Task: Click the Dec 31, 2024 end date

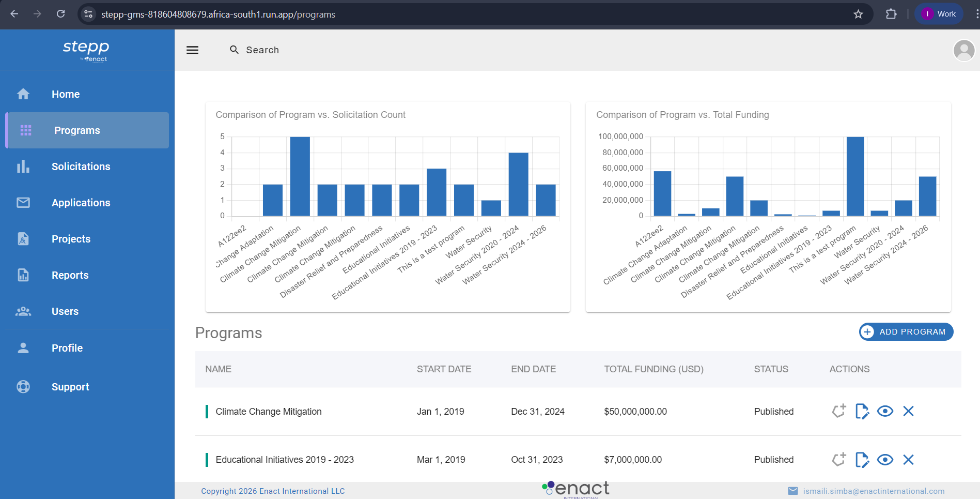Action: [x=538, y=412]
